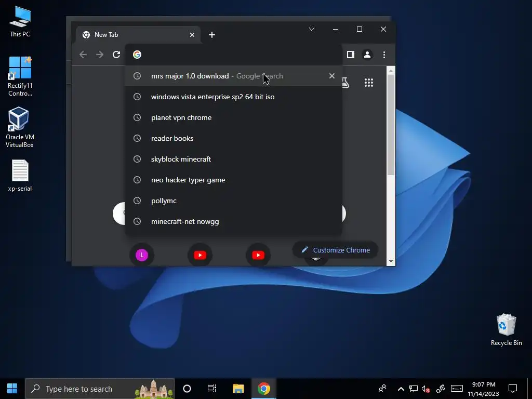532x399 pixels.
Task: Open the new tab with plus button
Action: click(x=212, y=35)
